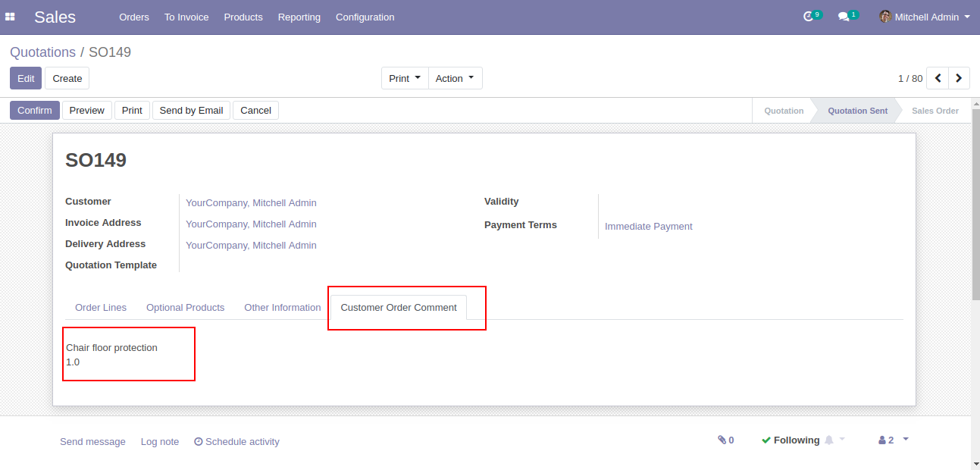
Task: Open the Orders menu
Action: coord(134,17)
